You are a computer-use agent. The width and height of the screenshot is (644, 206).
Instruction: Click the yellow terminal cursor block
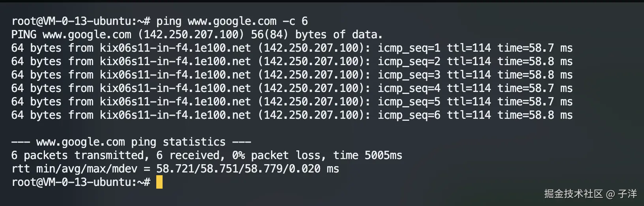[159, 182]
